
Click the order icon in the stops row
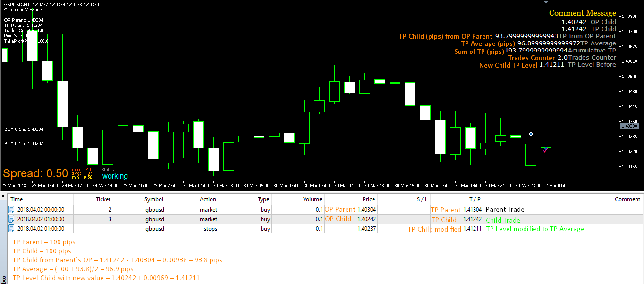pyautogui.click(x=12, y=229)
